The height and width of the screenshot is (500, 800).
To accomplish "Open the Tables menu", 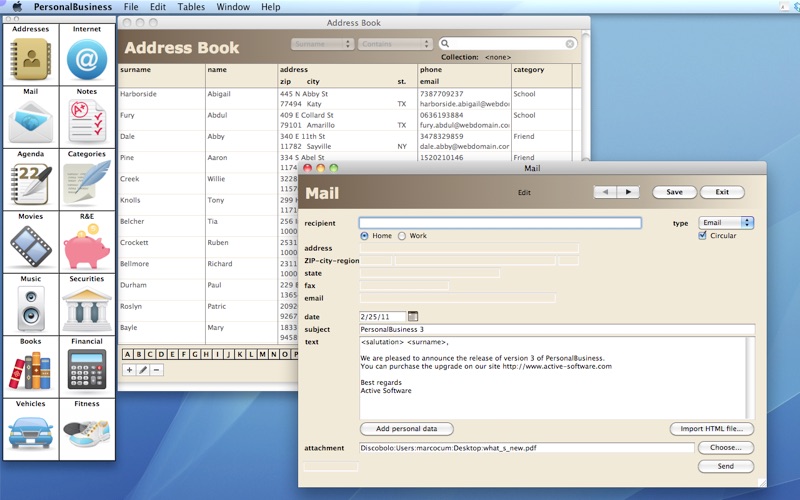I will pyautogui.click(x=191, y=7).
